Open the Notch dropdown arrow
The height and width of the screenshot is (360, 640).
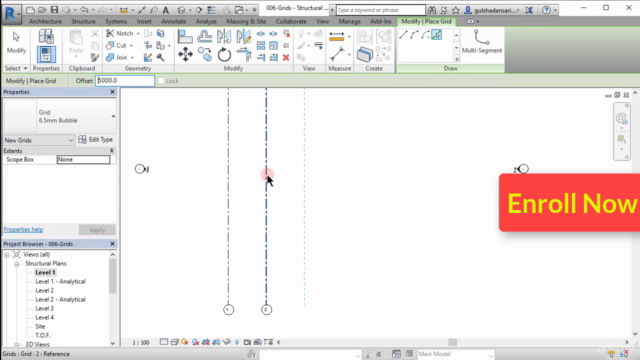[x=138, y=33]
